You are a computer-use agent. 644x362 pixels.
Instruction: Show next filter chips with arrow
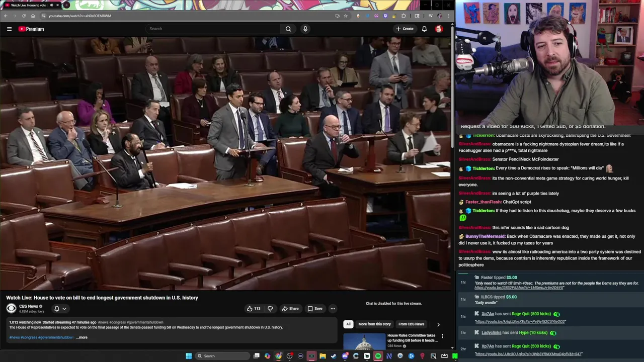click(438, 324)
